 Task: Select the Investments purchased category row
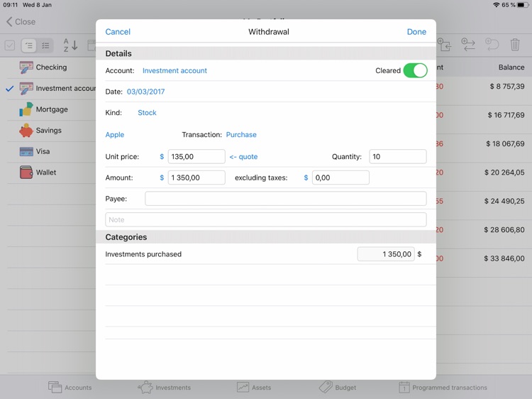click(x=266, y=254)
